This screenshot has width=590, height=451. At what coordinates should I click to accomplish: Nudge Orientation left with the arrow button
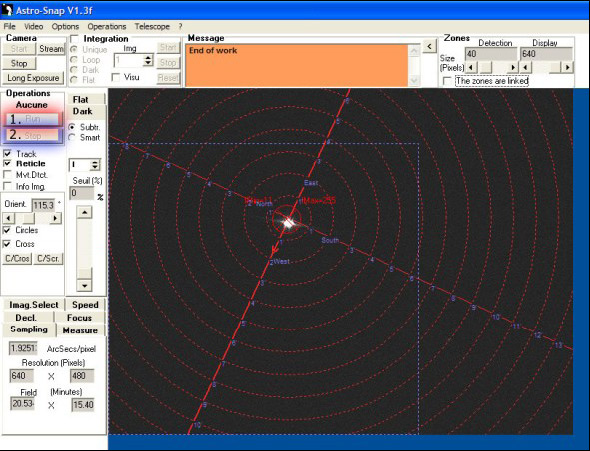8,218
